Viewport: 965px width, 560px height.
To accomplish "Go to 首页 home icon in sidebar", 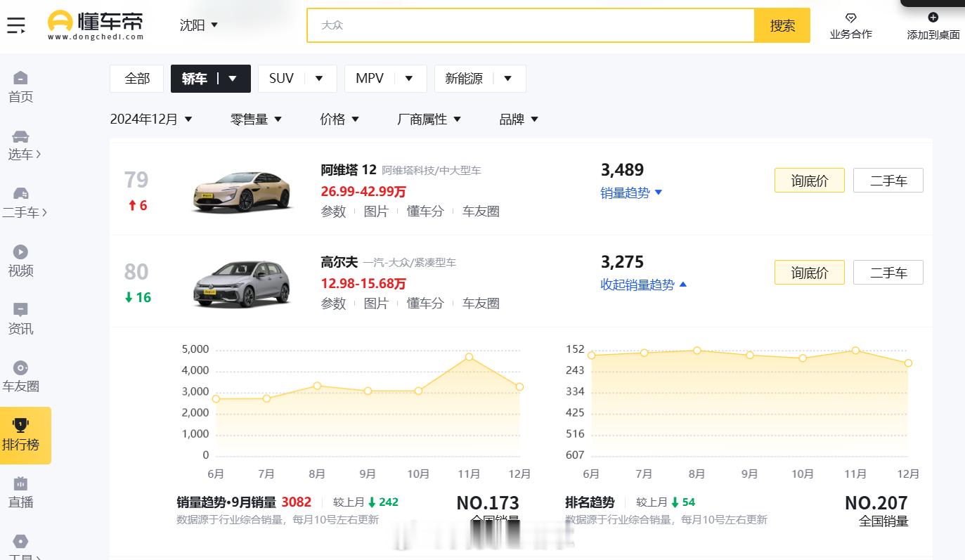I will pos(20,77).
